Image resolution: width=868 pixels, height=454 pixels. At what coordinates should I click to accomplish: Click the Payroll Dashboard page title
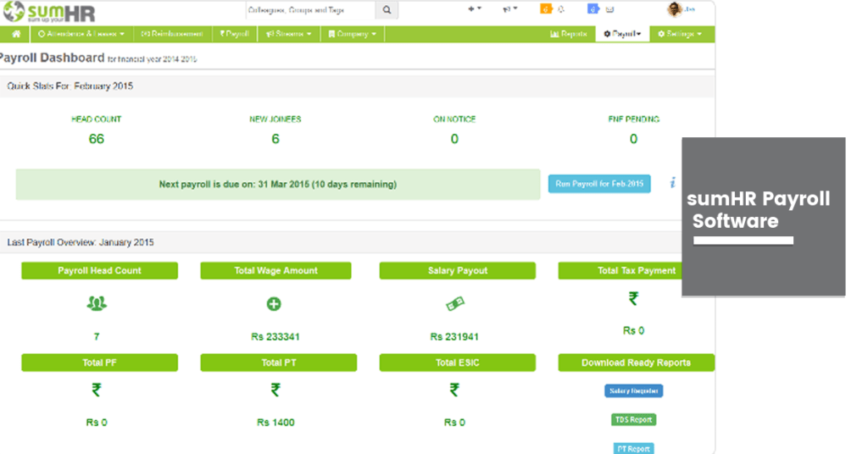[52, 58]
